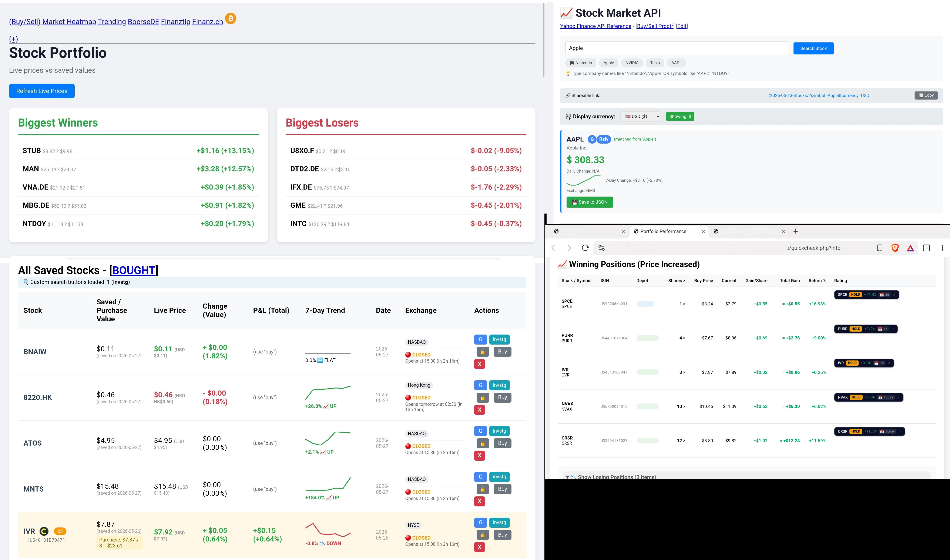Viewport: 950px width, 560px height.
Task: Reload the page in the Portfolio Performance browser
Action: 585,248
